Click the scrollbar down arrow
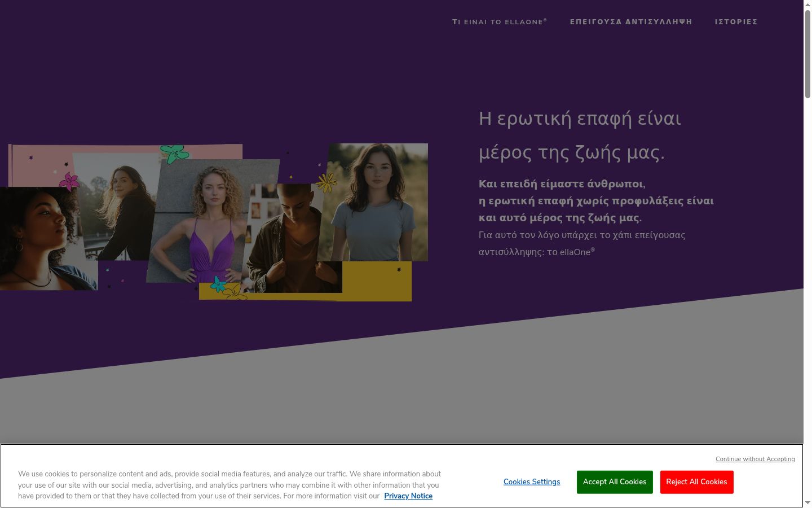Screen dimensions: 812x508 click(807, 503)
